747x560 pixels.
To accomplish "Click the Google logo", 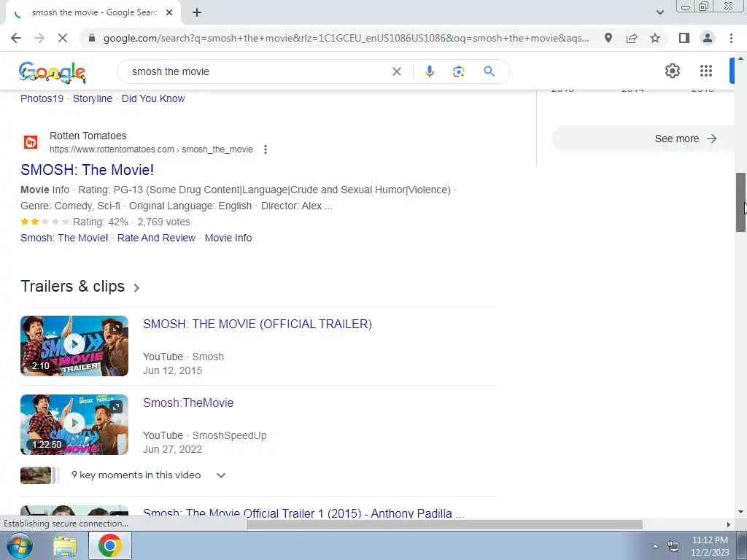I will (53, 72).
